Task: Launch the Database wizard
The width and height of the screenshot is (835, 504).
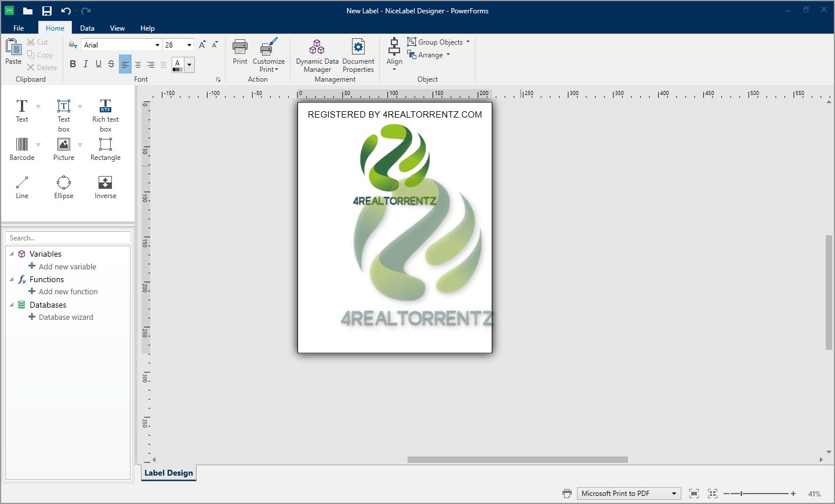Action: (66, 317)
